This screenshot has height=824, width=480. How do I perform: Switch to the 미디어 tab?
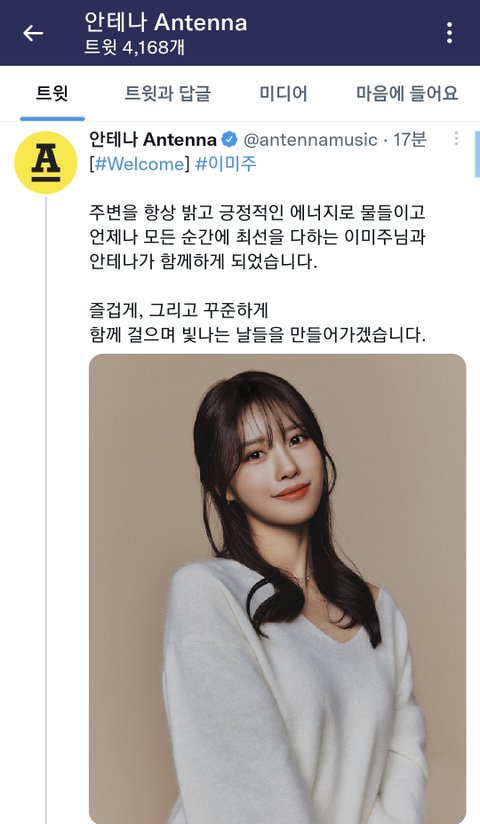[x=283, y=94]
